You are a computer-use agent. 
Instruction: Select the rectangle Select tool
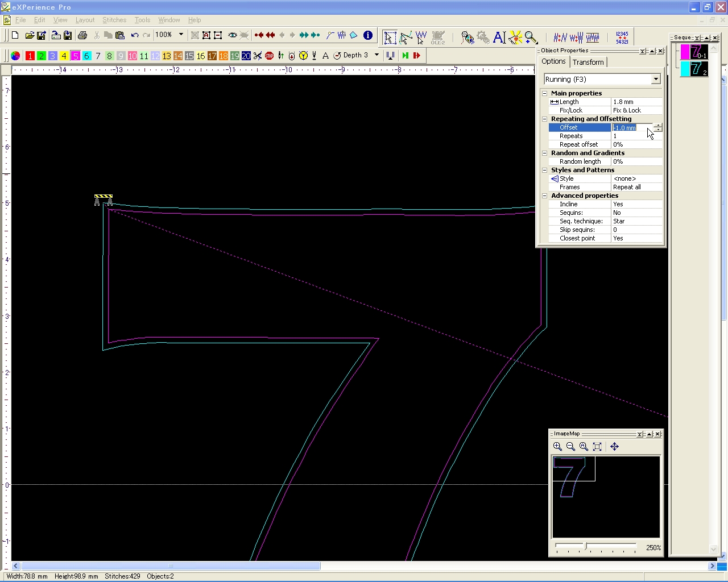[390, 38]
